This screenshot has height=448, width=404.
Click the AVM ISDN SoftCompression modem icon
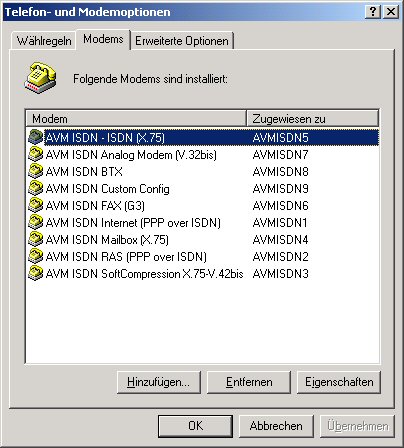pyautogui.click(x=35, y=273)
